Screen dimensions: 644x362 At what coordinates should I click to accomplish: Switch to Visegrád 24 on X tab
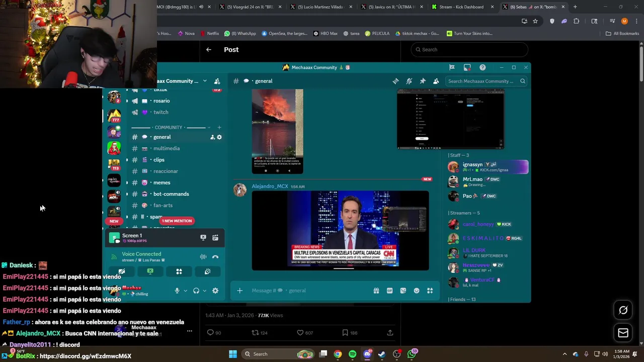[x=251, y=7]
